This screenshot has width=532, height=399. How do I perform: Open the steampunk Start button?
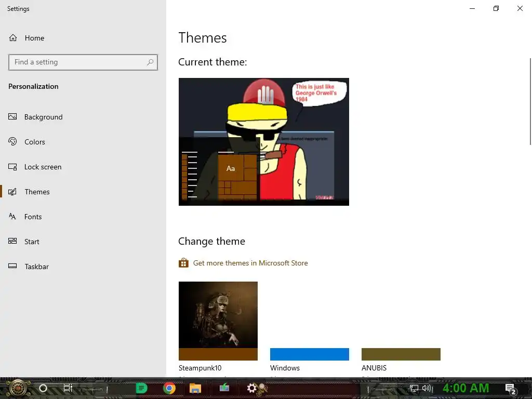[x=18, y=389]
